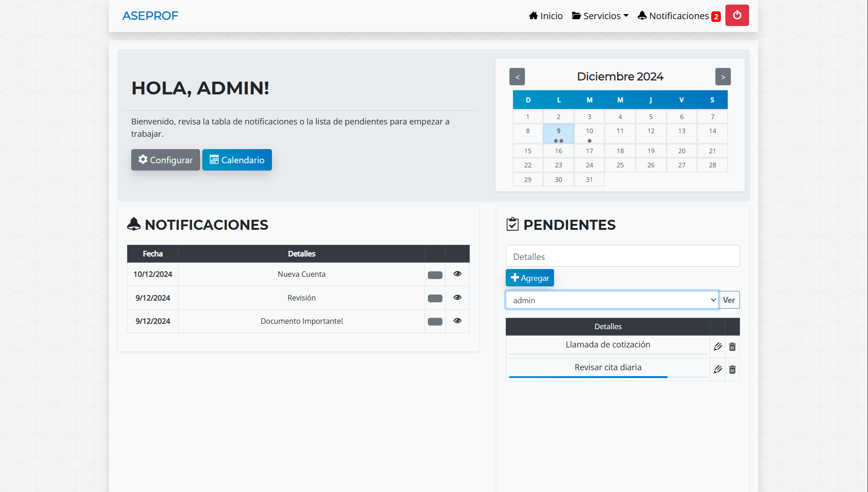
Task: Toggle the switch on 'Documento Importante!' row
Action: [435, 321]
